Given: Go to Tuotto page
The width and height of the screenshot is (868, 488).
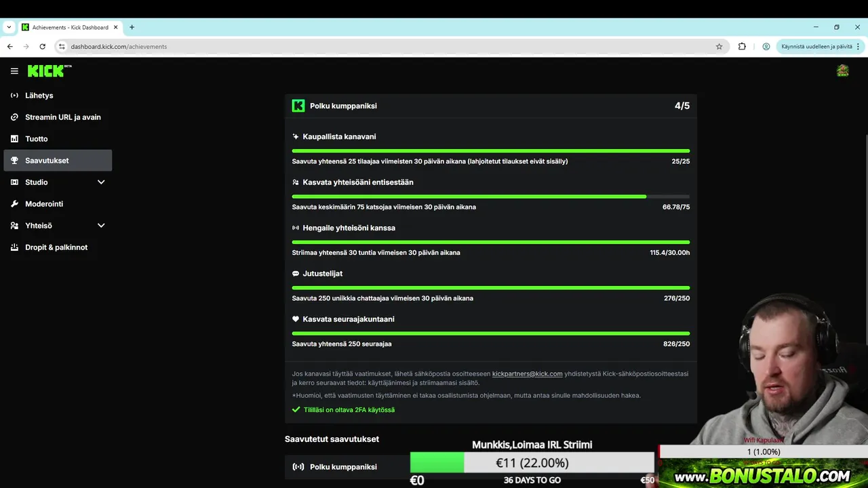Looking at the screenshot, I should [x=58, y=139].
